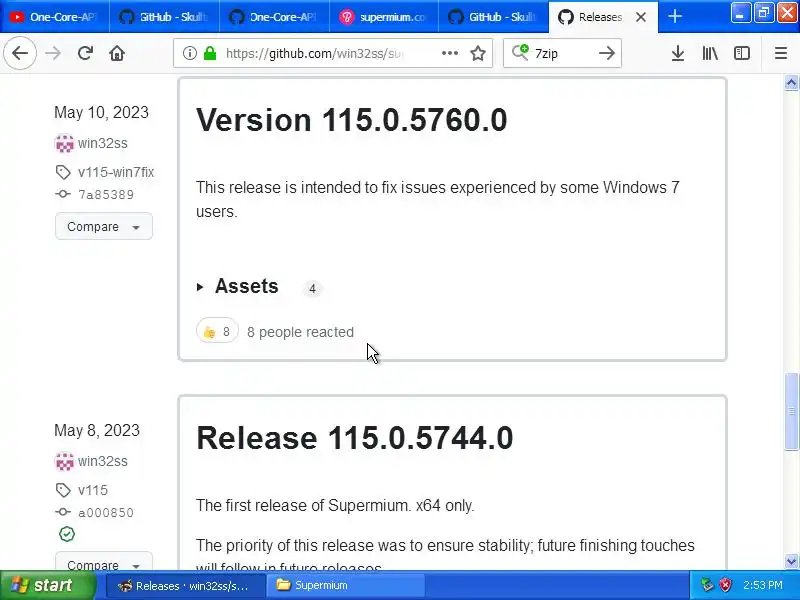This screenshot has width=800, height=600.
Task: Click the 7zip search field
Action: [x=562, y=53]
